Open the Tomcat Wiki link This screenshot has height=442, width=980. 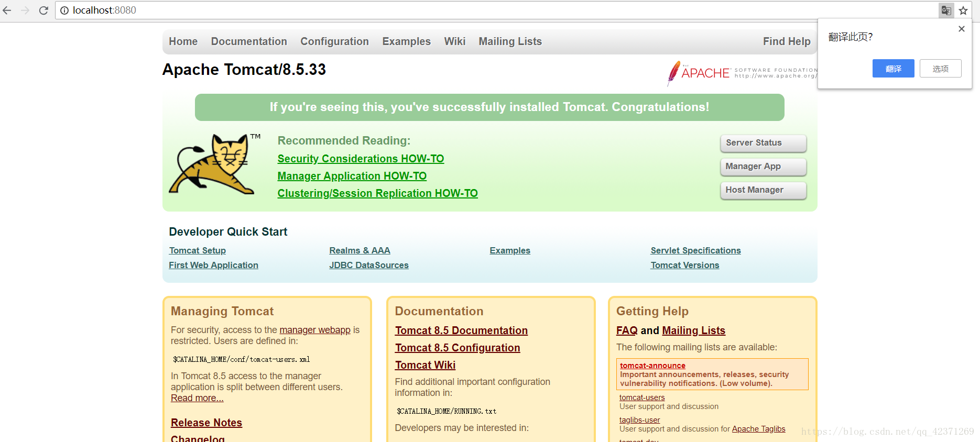(x=425, y=365)
